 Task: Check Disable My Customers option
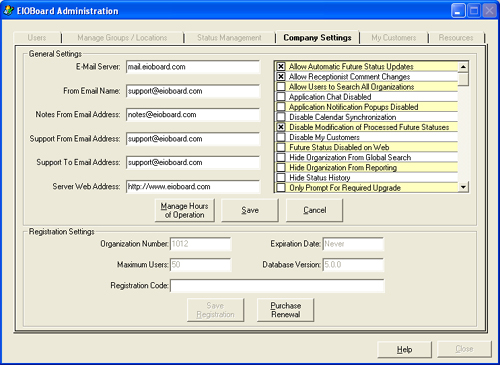tap(281, 137)
